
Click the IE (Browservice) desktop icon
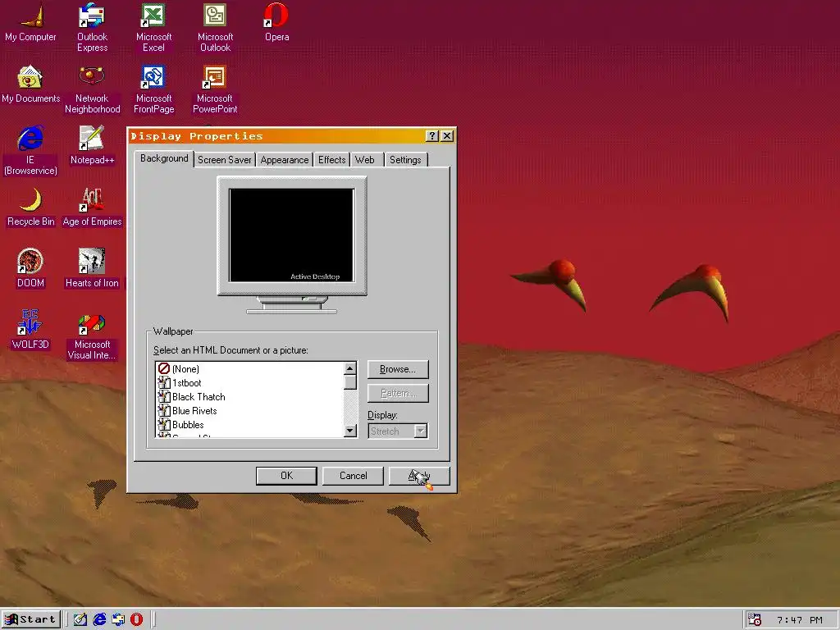point(30,151)
